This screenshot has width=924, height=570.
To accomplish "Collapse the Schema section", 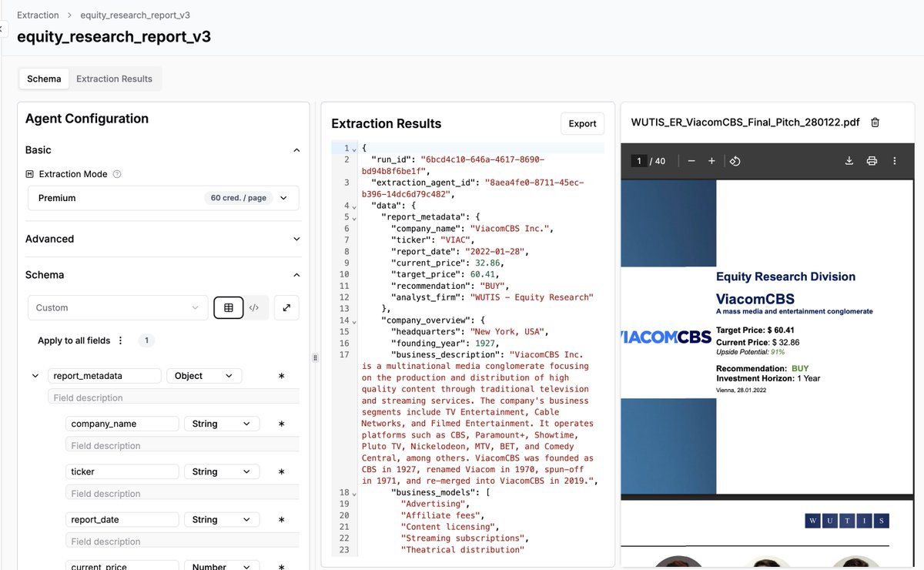I will [296, 275].
